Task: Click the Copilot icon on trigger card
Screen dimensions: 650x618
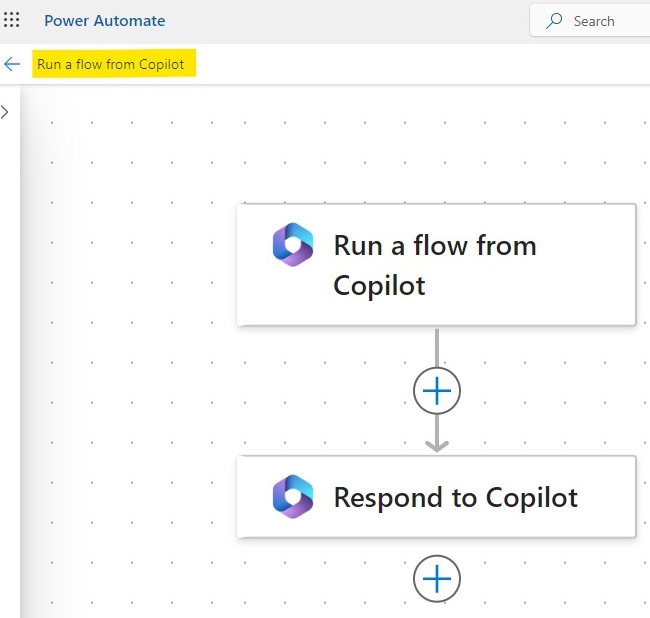Action: click(x=293, y=245)
